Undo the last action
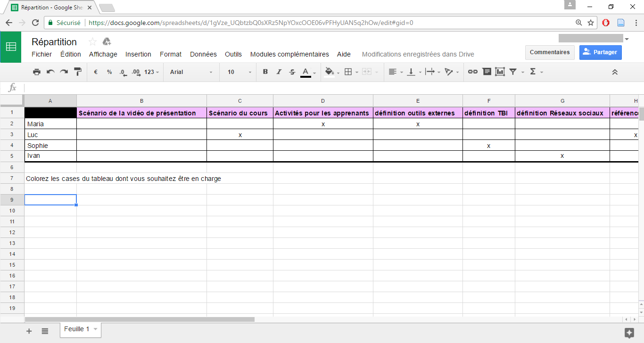Image resolution: width=644 pixels, height=343 pixels. tap(50, 72)
